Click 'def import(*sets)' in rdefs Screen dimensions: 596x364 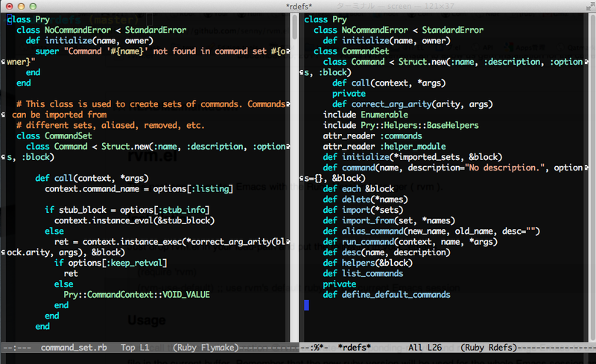pos(363,210)
